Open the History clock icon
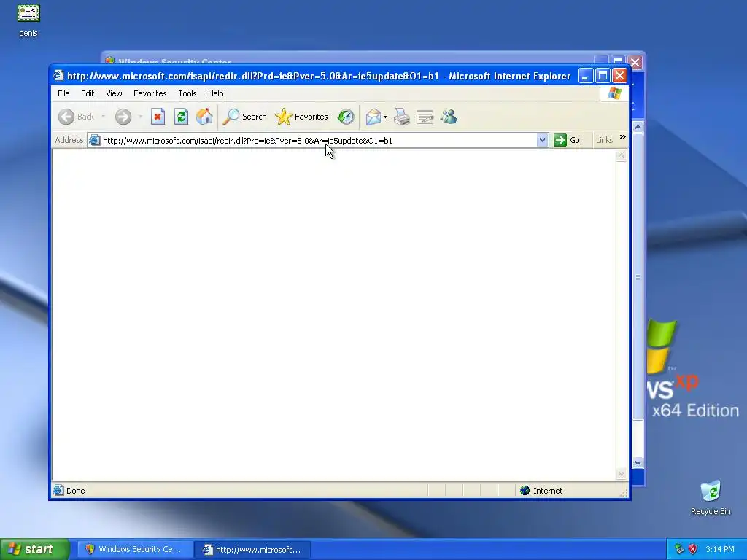The height and width of the screenshot is (560, 747). point(346,117)
